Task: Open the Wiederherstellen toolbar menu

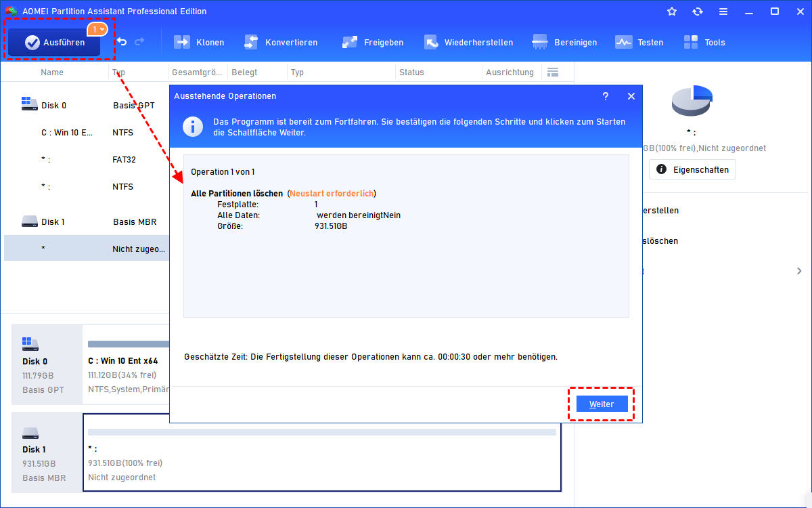Action: click(x=468, y=42)
